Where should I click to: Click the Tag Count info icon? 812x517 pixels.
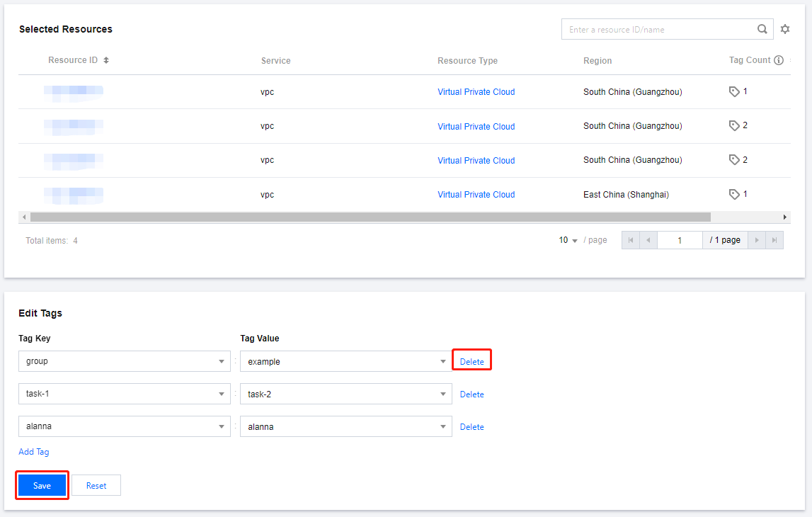click(x=779, y=61)
